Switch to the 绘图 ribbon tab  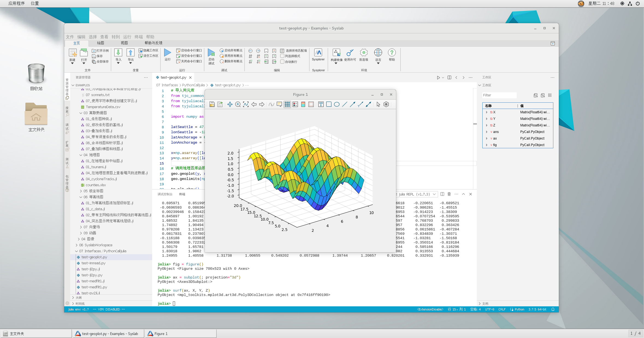[101, 43]
